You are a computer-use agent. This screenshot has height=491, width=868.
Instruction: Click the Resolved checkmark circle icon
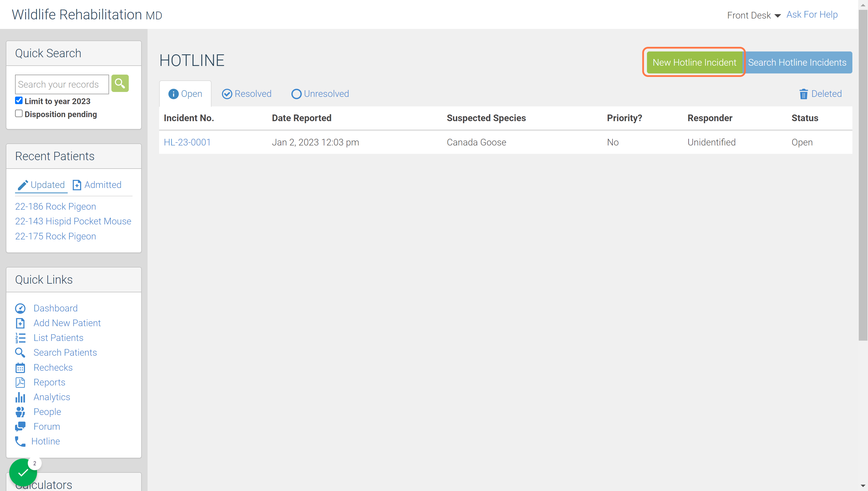[x=227, y=94]
